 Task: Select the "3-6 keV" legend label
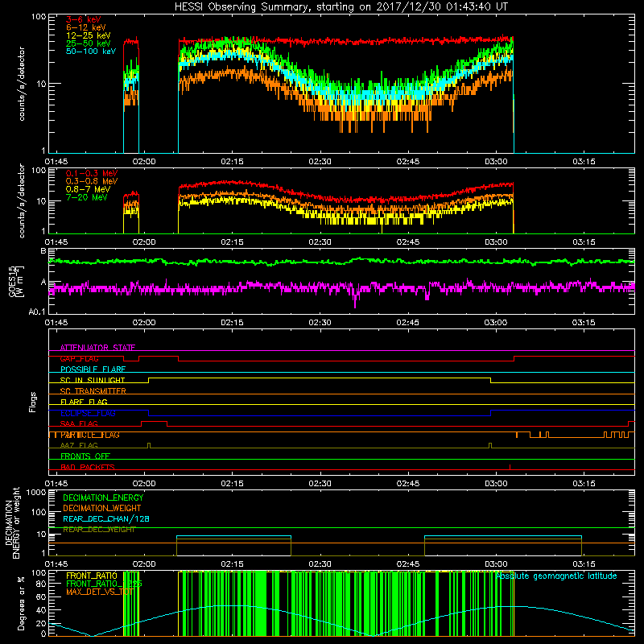click(x=84, y=19)
